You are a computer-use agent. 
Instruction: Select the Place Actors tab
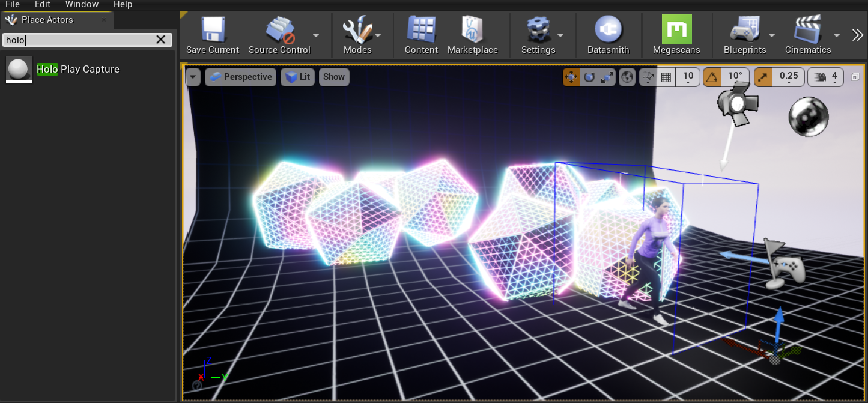pyautogui.click(x=47, y=20)
